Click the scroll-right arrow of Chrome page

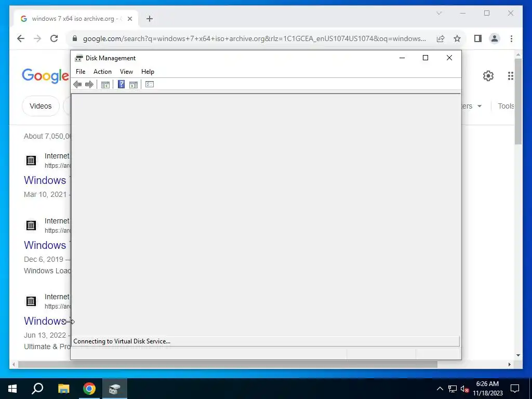(509, 364)
